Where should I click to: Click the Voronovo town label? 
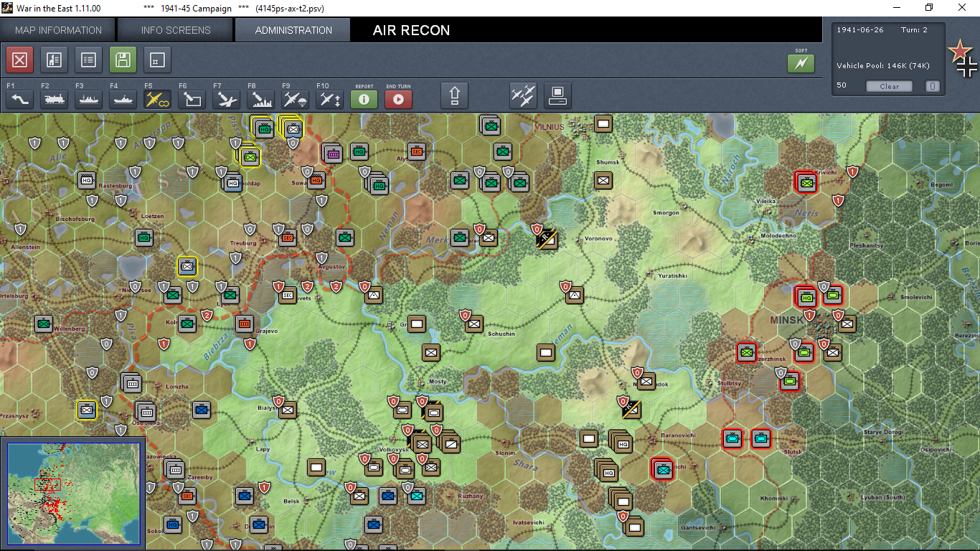598,239
